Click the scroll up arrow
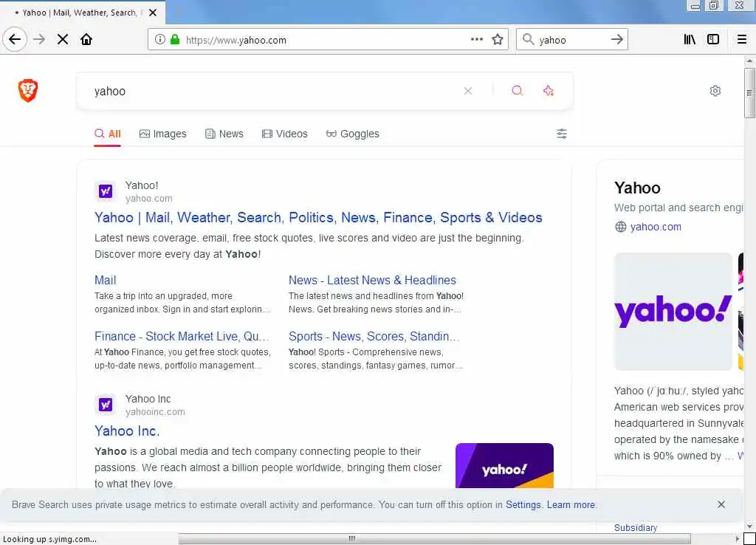756x545 pixels. pos(749,61)
